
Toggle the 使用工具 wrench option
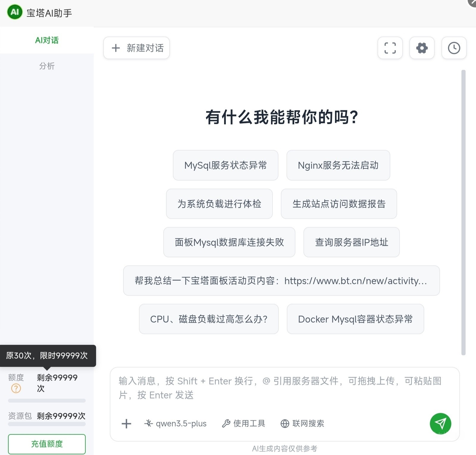coord(244,423)
